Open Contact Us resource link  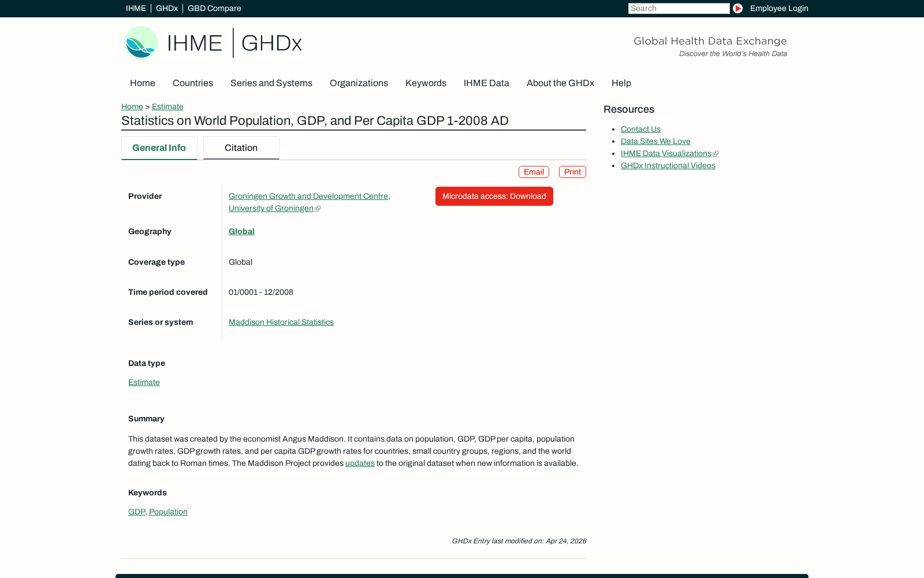pyautogui.click(x=640, y=129)
